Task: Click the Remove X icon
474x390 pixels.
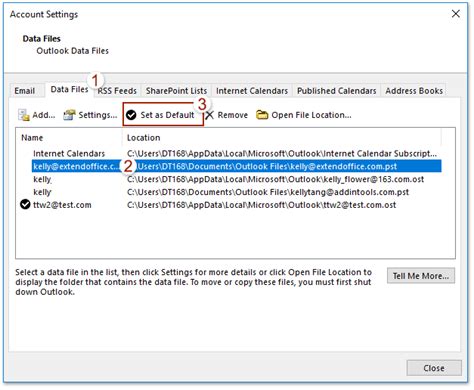Action: (x=209, y=115)
